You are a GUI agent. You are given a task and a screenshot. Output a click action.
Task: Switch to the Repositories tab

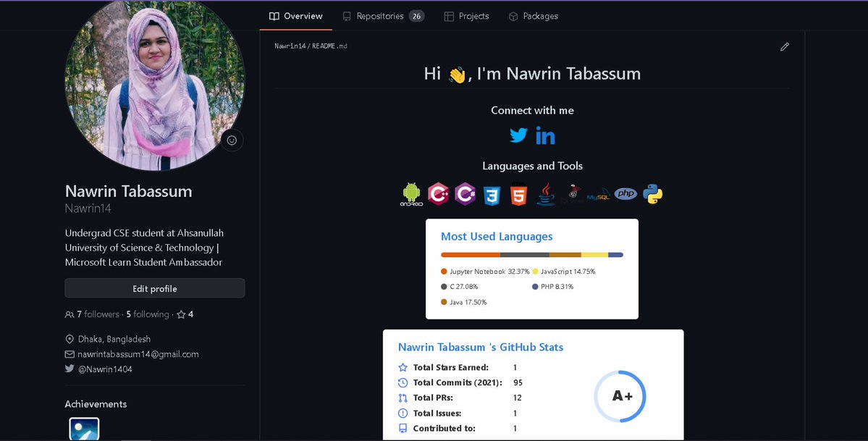[383, 16]
